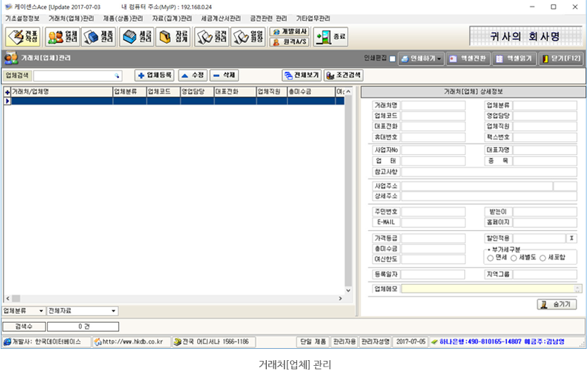This screenshot has width=588, height=370.
Task: Enable the 인쇄편집 checkbox
Action: [x=392, y=59]
